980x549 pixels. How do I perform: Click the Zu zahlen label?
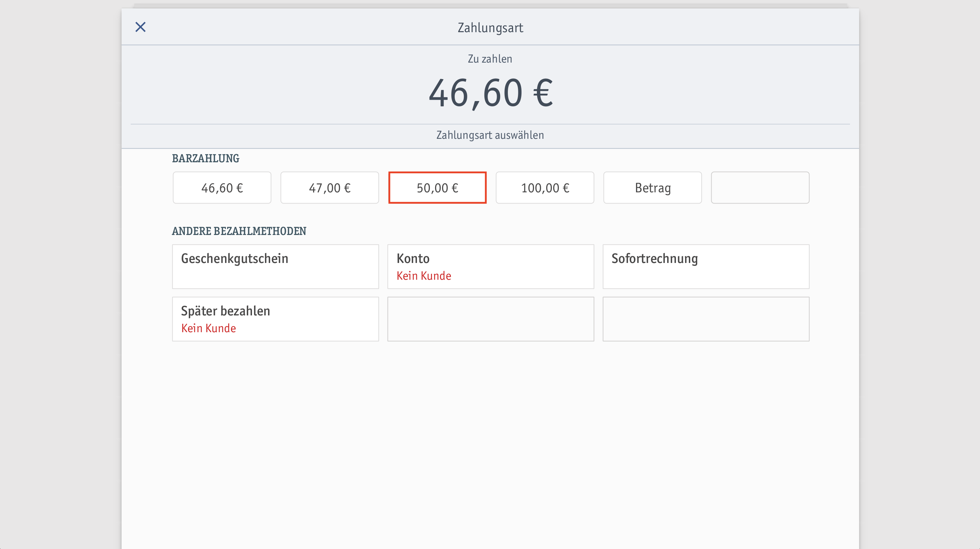[x=490, y=59]
